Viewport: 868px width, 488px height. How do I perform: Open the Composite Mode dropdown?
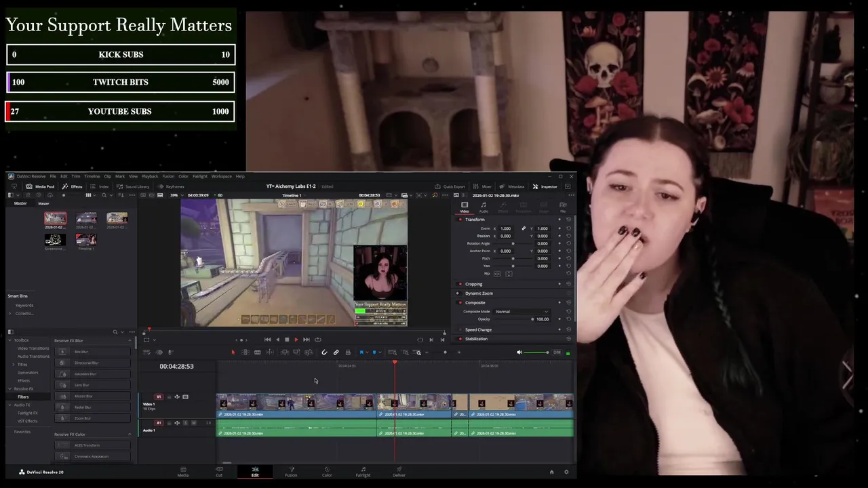click(x=523, y=312)
